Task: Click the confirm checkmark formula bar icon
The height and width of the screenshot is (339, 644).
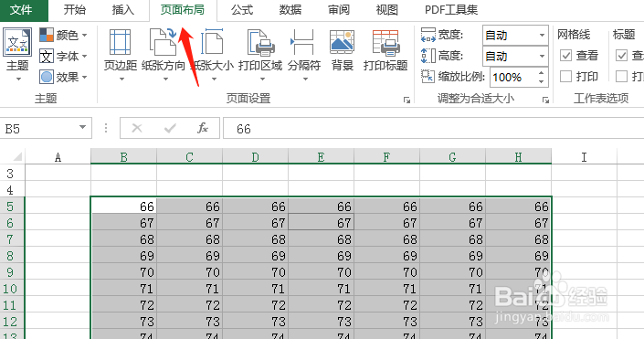Action: (x=170, y=129)
